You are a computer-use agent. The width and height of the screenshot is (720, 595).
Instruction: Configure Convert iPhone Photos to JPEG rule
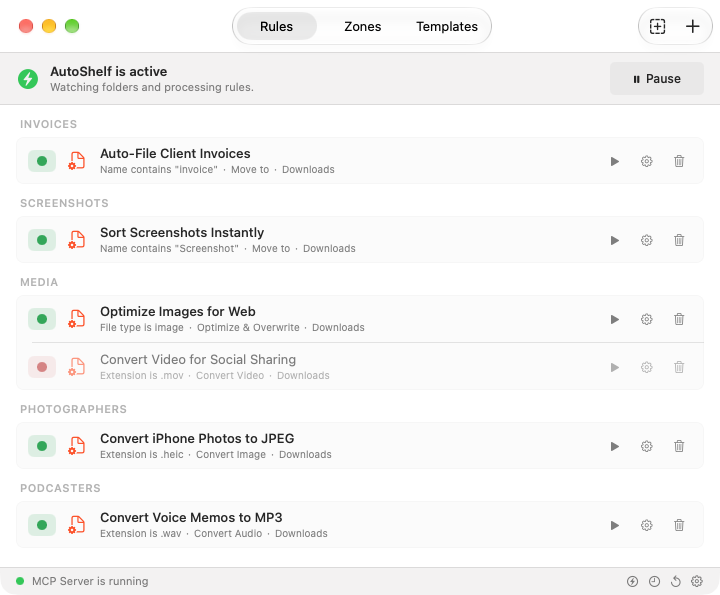[x=647, y=446]
